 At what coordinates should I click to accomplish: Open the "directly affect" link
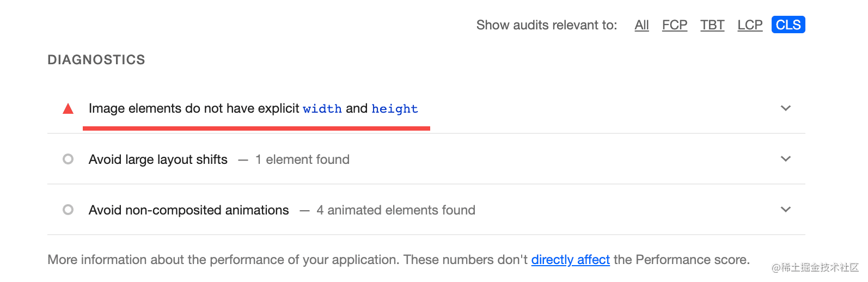tap(570, 260)
